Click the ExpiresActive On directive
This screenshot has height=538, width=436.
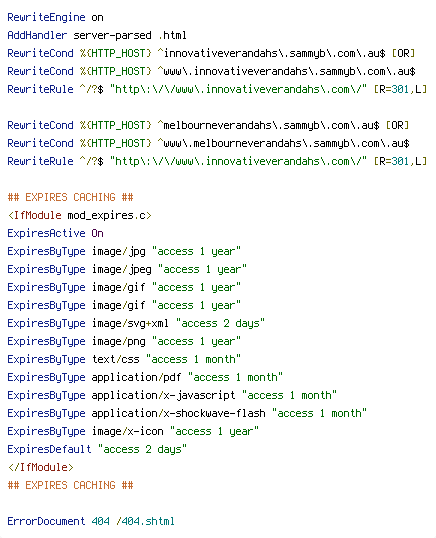pyautogui.click(x=55, y=233)
